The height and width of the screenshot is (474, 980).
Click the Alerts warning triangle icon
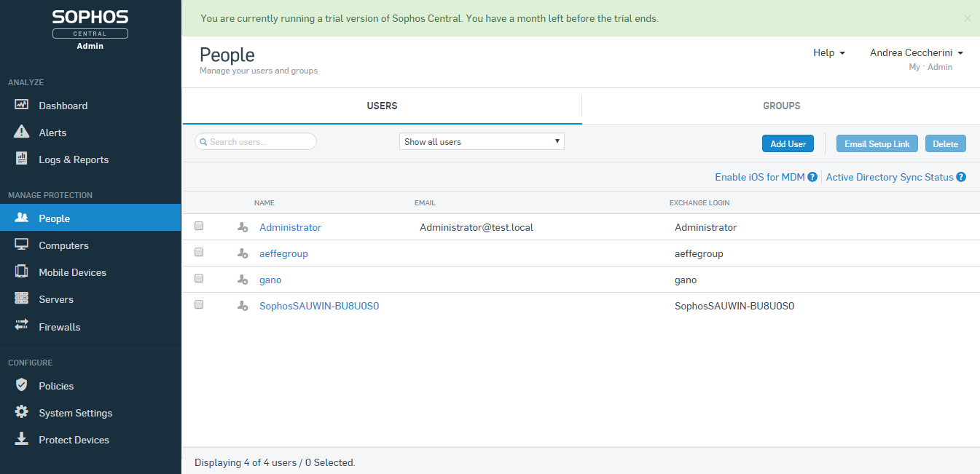tap(22, 132)
